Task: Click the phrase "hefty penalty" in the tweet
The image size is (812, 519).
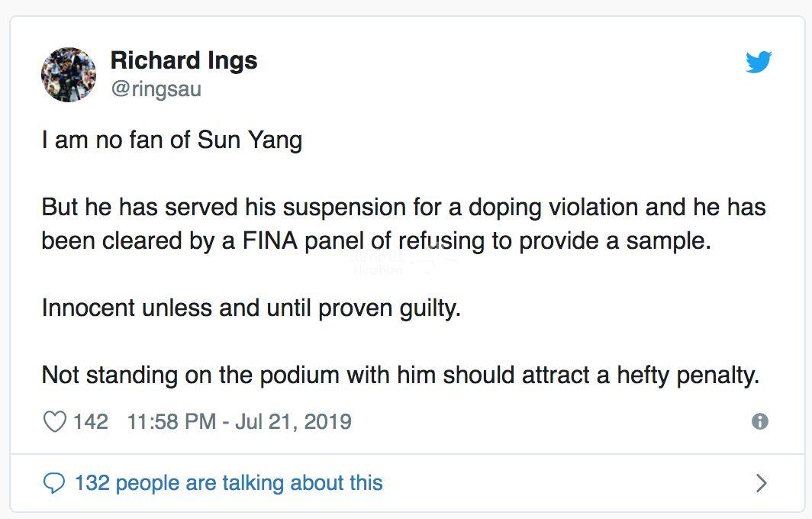Action: [x=688, y=375]
